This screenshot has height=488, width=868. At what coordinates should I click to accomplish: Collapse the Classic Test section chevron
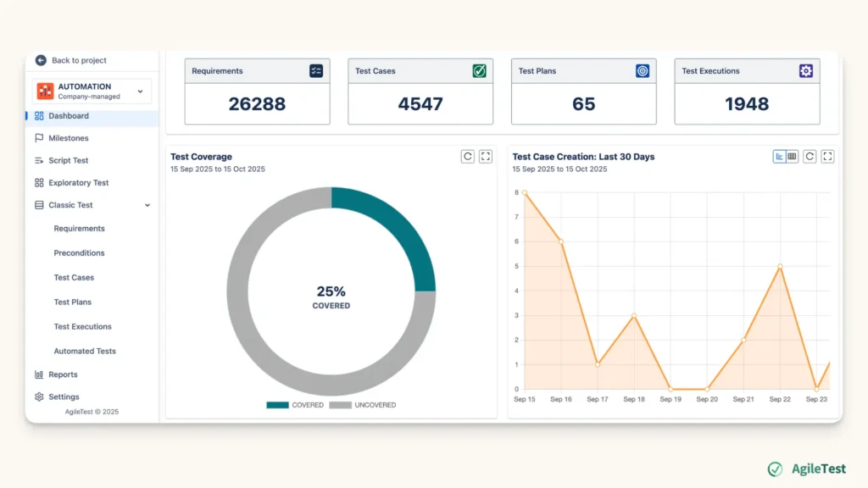point(147,205)
